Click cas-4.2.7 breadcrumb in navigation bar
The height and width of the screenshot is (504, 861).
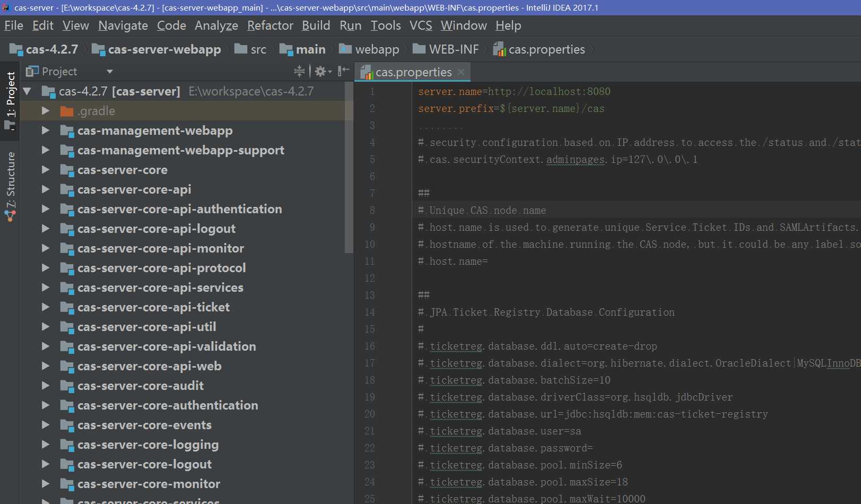(x=44, y=49)
